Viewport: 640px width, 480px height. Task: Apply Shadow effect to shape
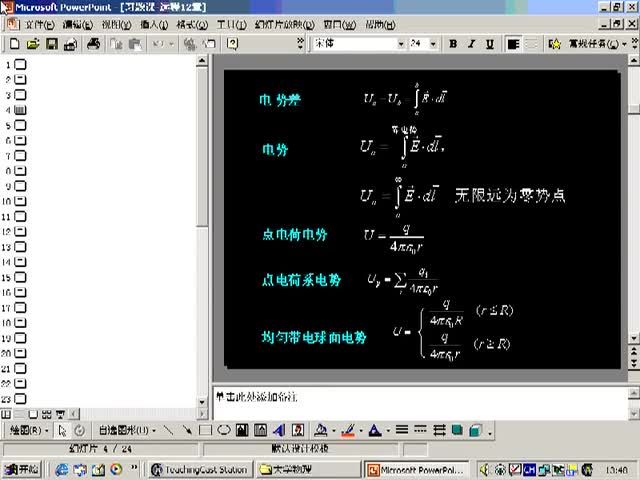click(x=457, y=430)
